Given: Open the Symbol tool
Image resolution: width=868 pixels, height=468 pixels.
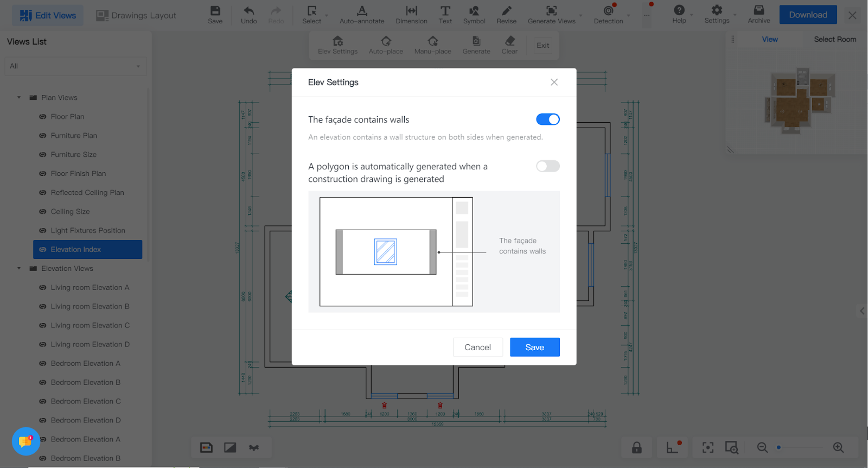Looking at the screenshot, I should coord(474,11).
